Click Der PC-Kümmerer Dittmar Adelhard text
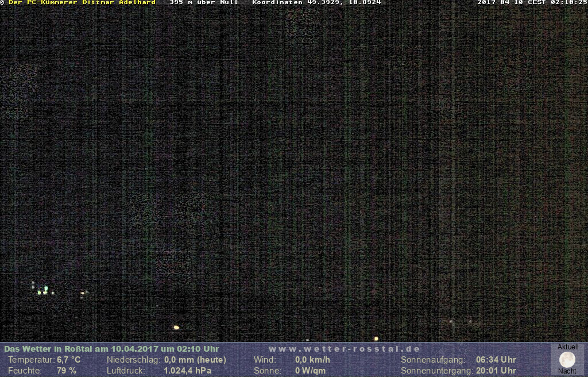 82,2
